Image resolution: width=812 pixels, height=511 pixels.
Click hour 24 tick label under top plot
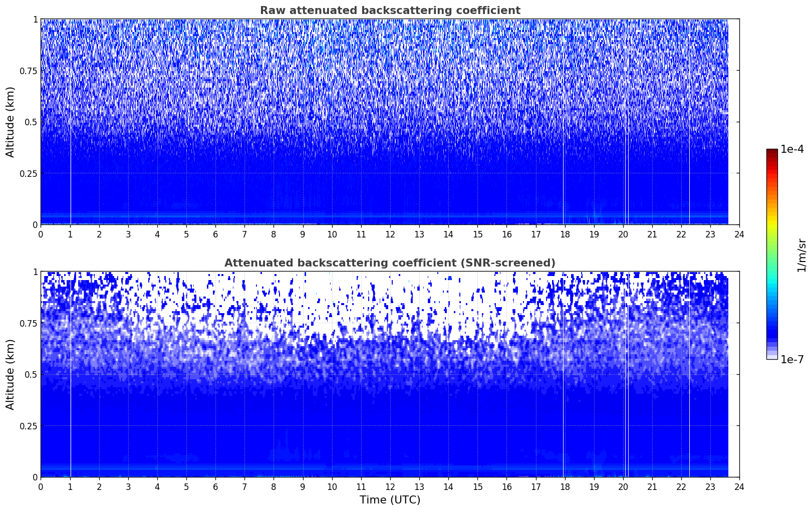point(739,234)
